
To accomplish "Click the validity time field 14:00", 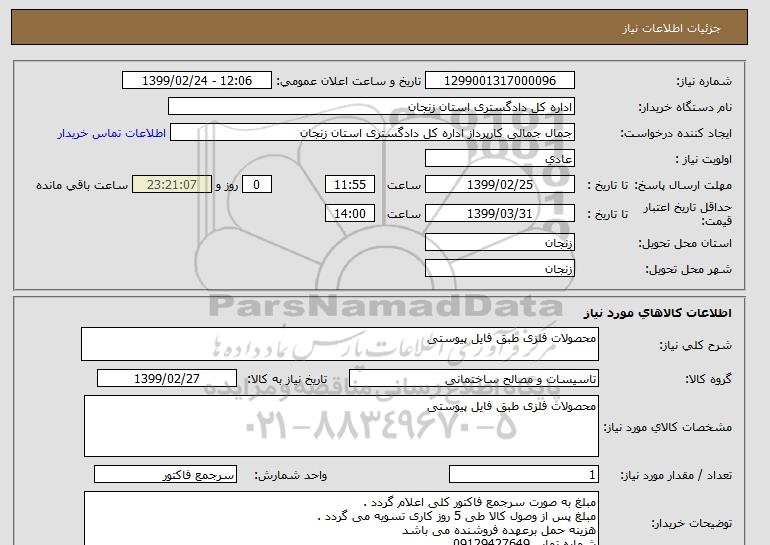I will pyautogui.click(x=350, y=214).
